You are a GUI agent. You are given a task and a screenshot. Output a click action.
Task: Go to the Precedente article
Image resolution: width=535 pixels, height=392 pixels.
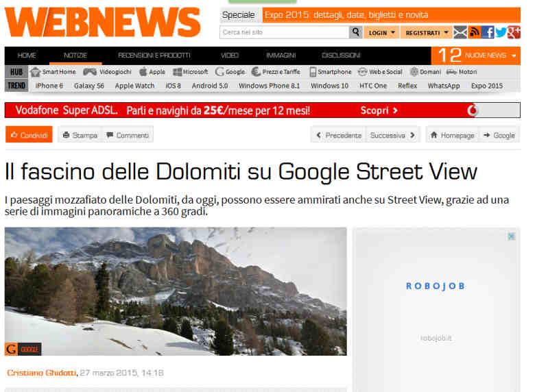(338, 135)
